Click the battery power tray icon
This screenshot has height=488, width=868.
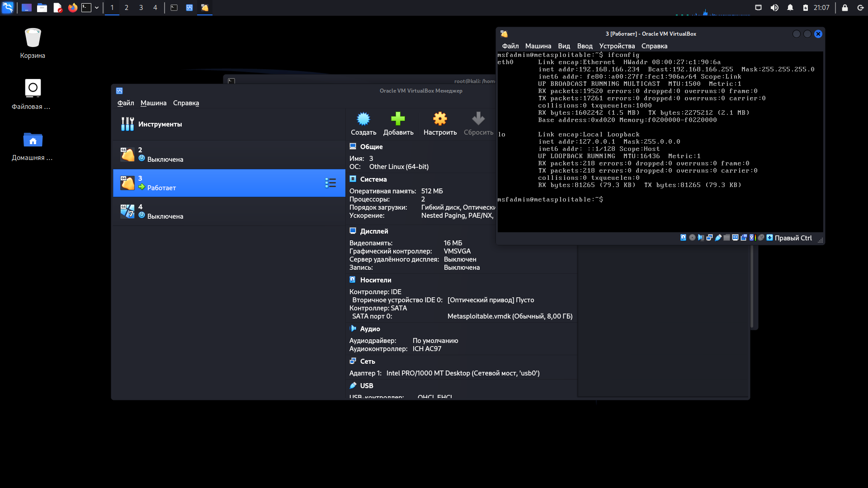[x=806, y=8]
